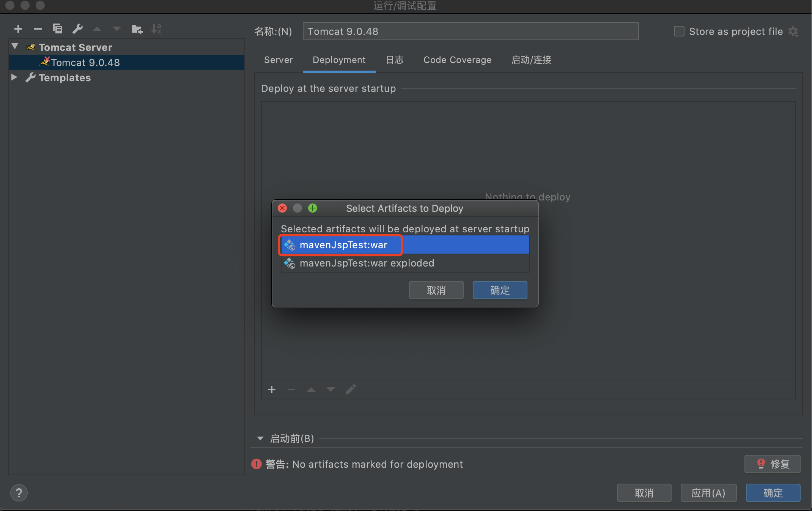Image resolution: width=812 pixels, height=511 pixels.
Task: Select the mavenJspTest:war exploded artifact
Action: pos(405,263)
